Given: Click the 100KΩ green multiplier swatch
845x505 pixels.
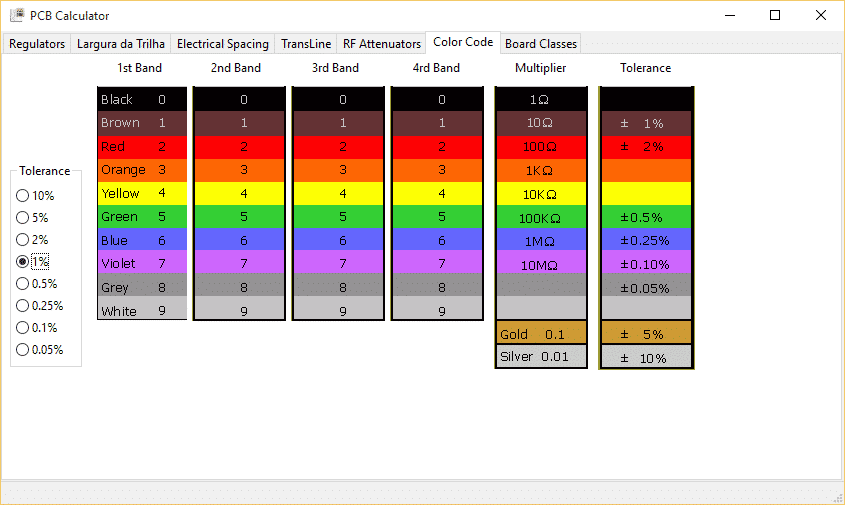Looking at the screenshot, I should pos(540,217).
